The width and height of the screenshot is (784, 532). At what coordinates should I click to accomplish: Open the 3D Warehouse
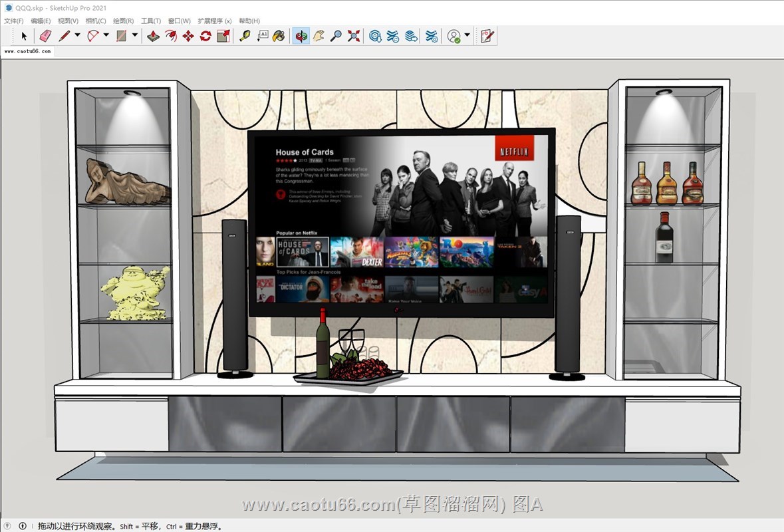375,36
